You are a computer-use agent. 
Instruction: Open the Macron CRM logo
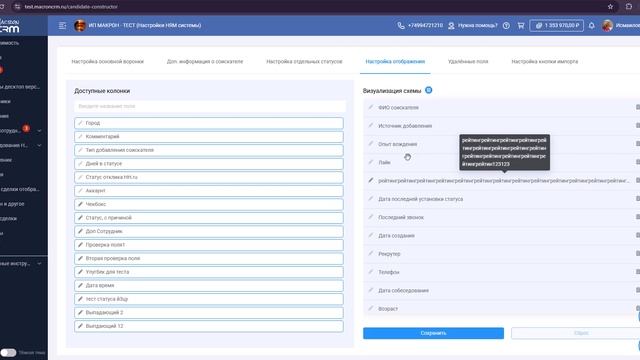coord(10,25)
